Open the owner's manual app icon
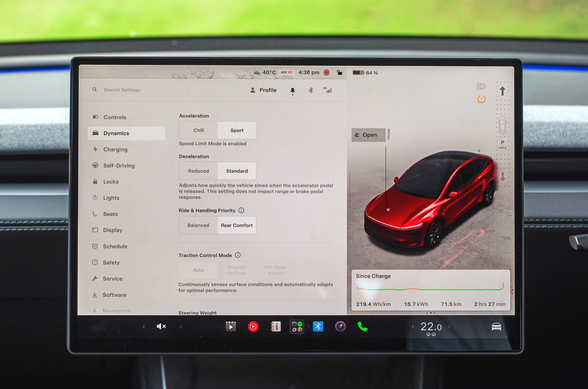The width and height of the screenshot is (588, 389). (x=275, y=327)
